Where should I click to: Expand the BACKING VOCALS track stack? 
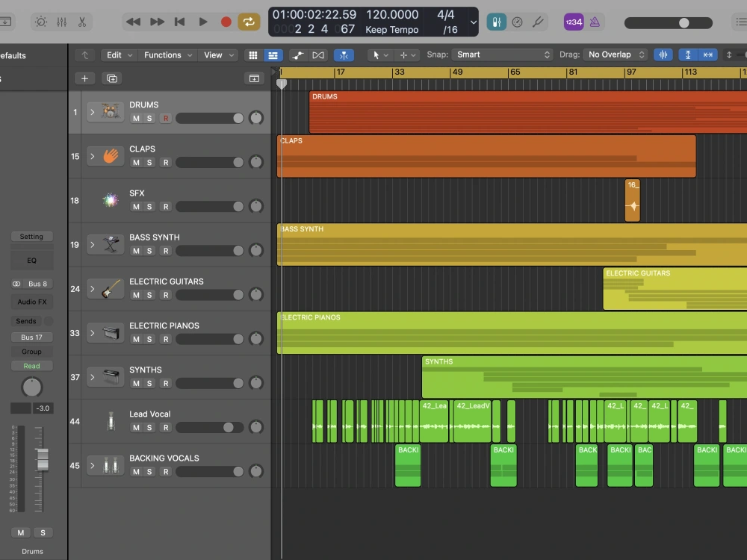93,466
